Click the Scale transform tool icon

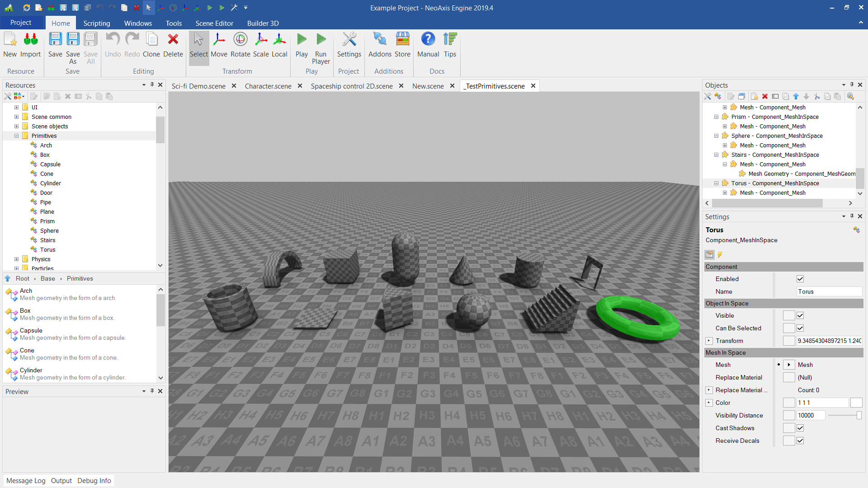[261, 40]
